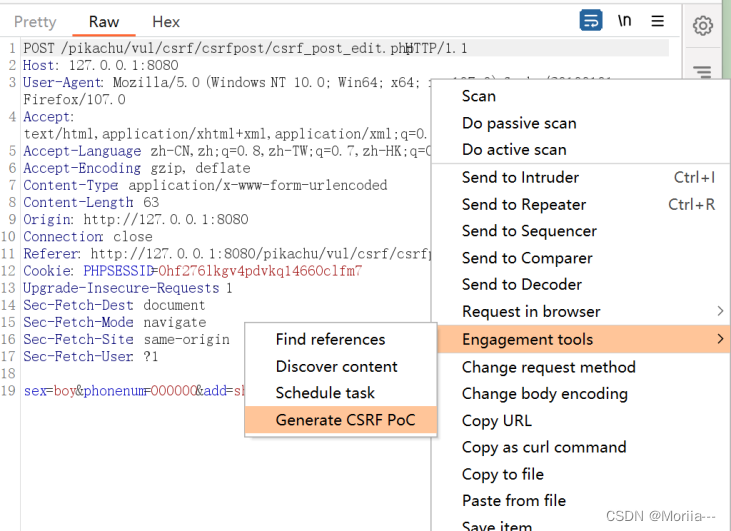
Task: Expand the Engagement tools submenu arrow
Action: click(720, 339)
